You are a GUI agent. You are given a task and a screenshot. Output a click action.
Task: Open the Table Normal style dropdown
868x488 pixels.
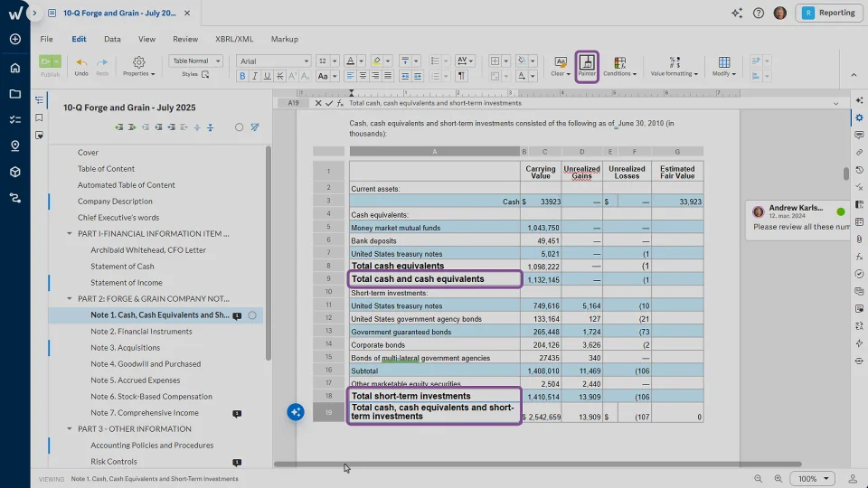click(195, 61)
